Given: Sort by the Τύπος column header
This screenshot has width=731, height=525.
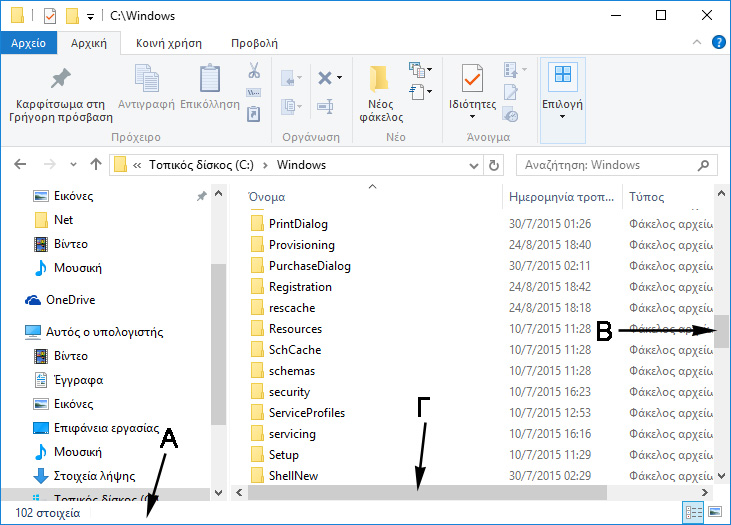Looking at the screenshot, I should coord(646,197).
